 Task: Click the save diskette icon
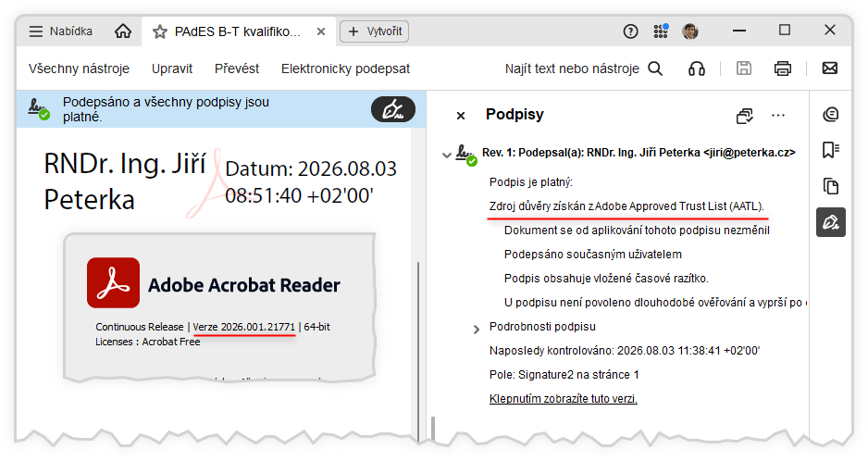click(744, 69)
